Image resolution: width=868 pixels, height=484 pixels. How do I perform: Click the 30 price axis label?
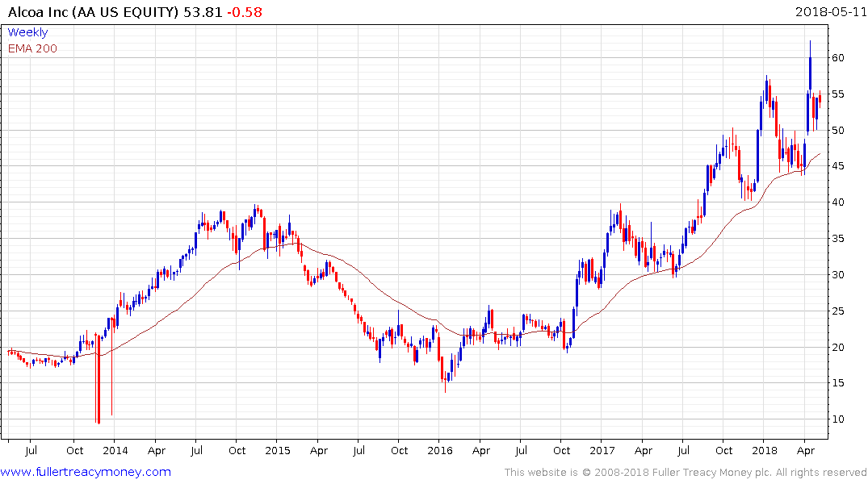tap(837, 275)
